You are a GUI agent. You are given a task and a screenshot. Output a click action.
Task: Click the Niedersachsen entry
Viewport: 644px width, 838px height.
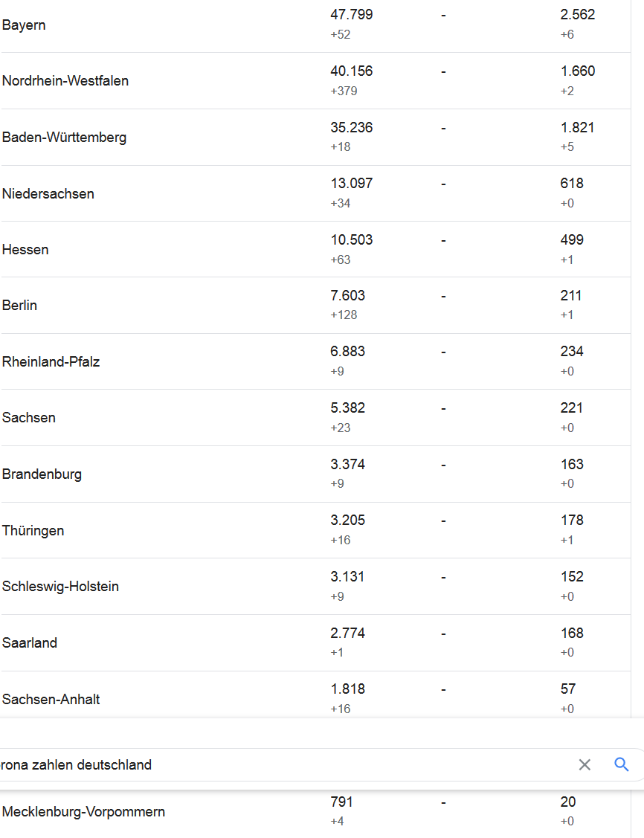coord(48,193)
